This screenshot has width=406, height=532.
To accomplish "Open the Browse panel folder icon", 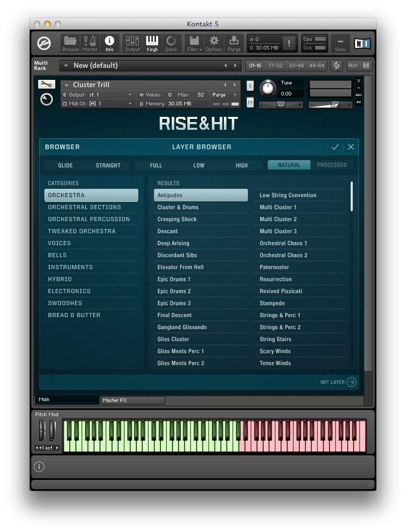I will coord(70,43).
